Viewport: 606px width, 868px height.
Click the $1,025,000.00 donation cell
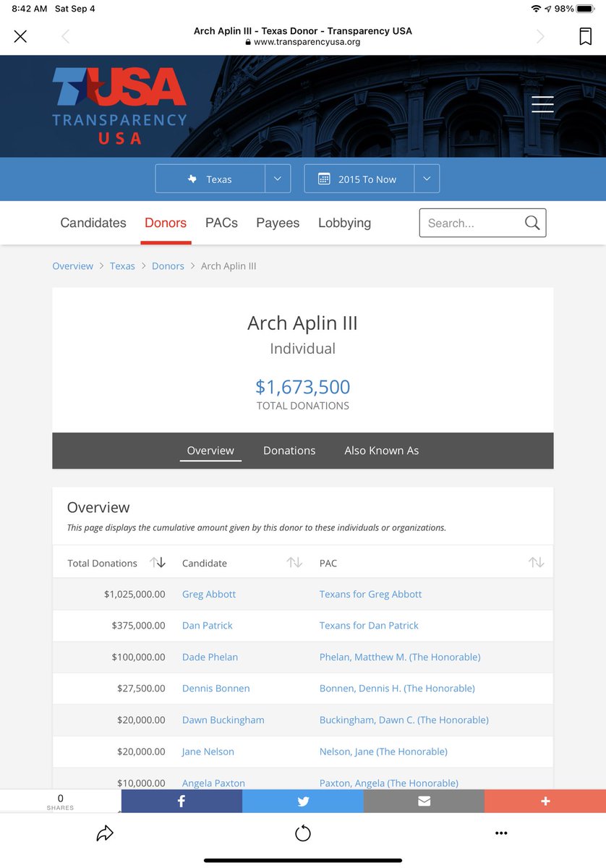(x=135, y=594)
